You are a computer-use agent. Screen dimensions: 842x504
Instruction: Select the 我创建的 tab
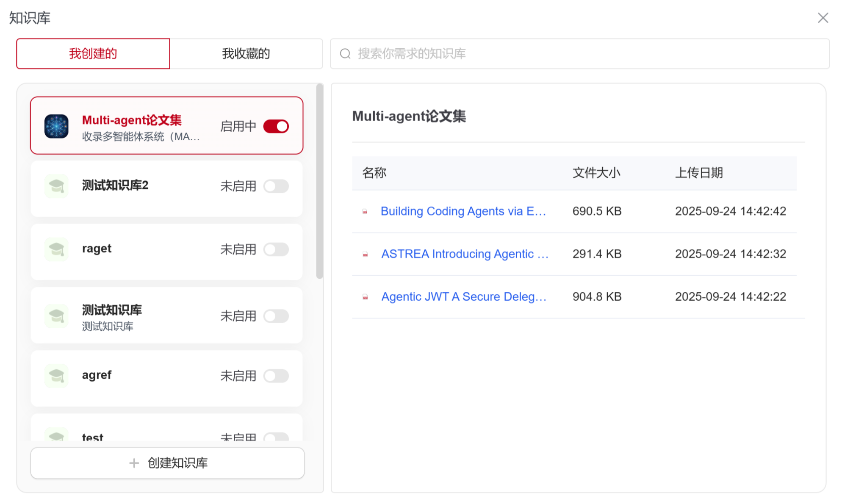(93, 54)
